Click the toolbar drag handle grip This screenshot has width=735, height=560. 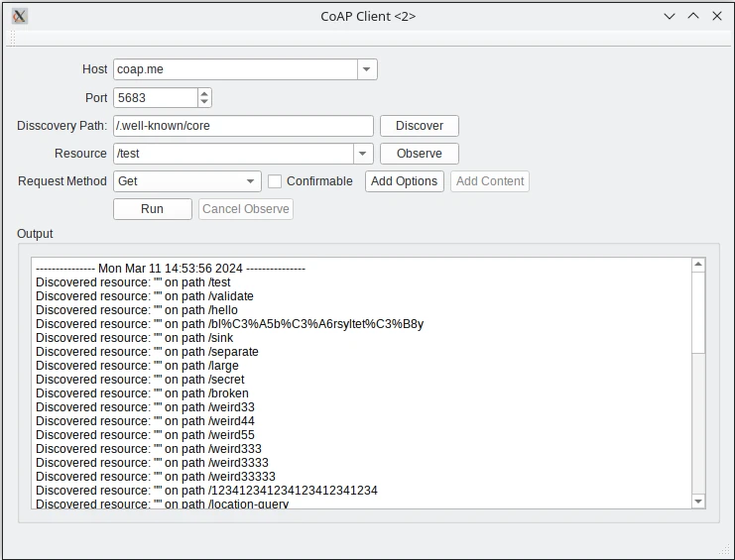[x=13, y=38]
